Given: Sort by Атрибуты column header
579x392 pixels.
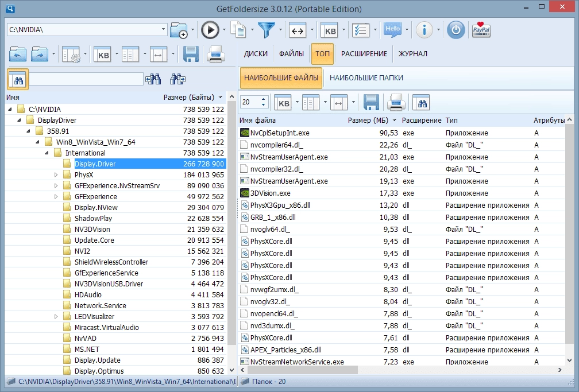Looking at the screenshot, I should click(549, 121).
